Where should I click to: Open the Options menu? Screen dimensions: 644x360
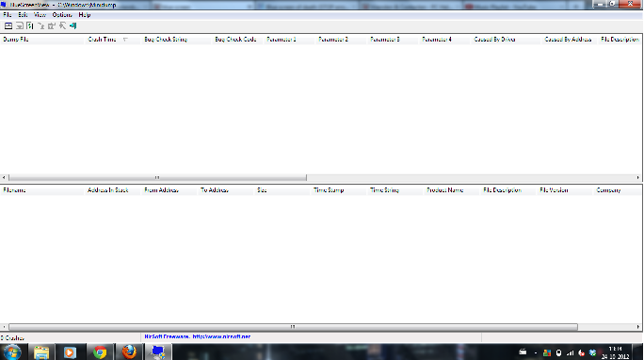[62, 15]
